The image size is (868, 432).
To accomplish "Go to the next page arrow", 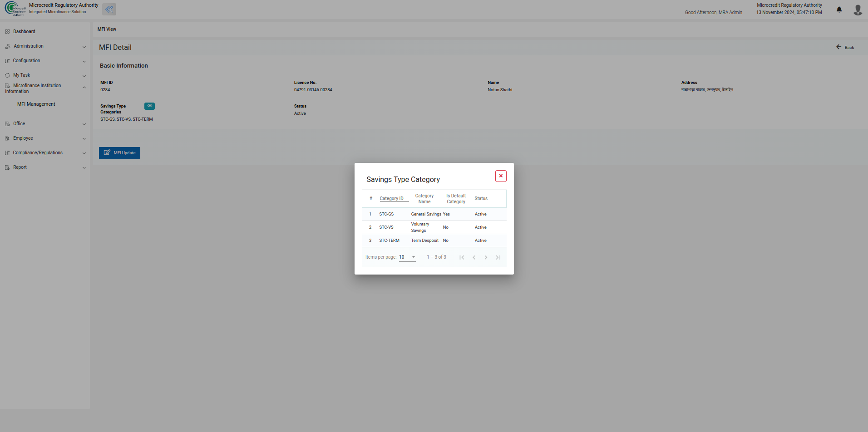I will [x=486, y=257].
